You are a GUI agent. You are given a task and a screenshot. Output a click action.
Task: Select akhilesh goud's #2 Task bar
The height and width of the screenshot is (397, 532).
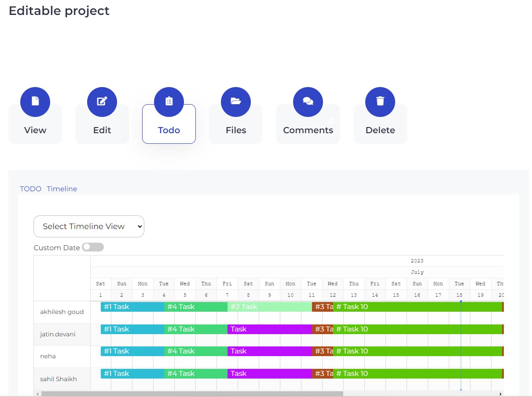269,307
